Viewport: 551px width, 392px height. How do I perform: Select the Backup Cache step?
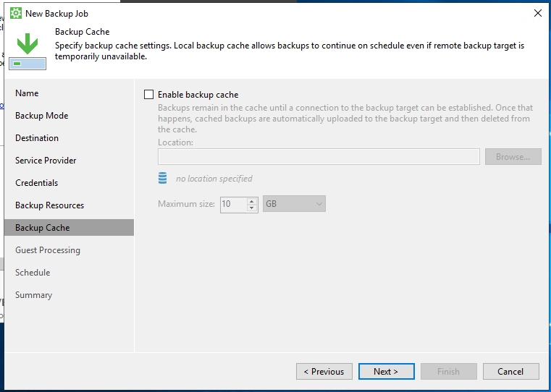[x=42, y=228]
